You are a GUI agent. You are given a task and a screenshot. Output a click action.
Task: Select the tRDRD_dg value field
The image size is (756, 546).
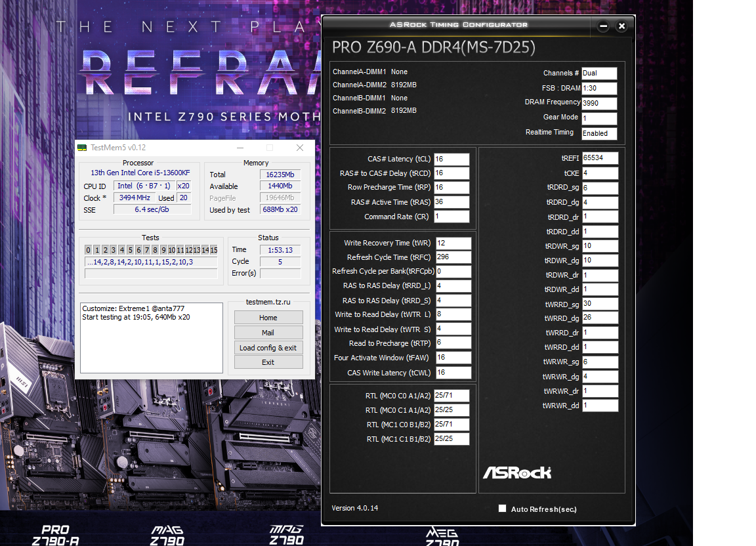(x=600, y=203)
